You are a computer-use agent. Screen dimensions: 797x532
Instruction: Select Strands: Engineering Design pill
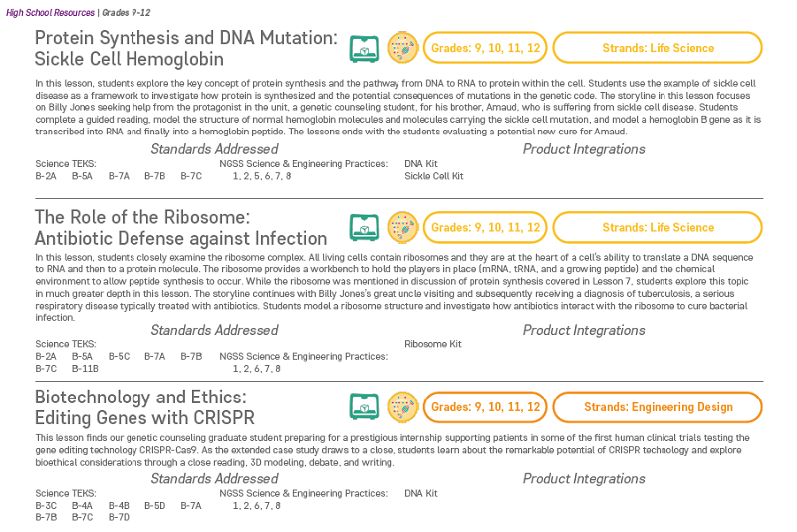pos(658,407)
